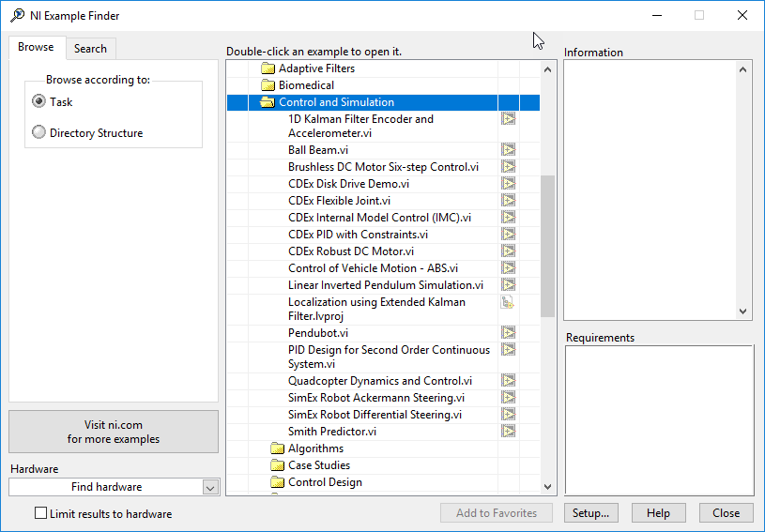Open the Setup... button
765x532 pixels.
point(590,513)
